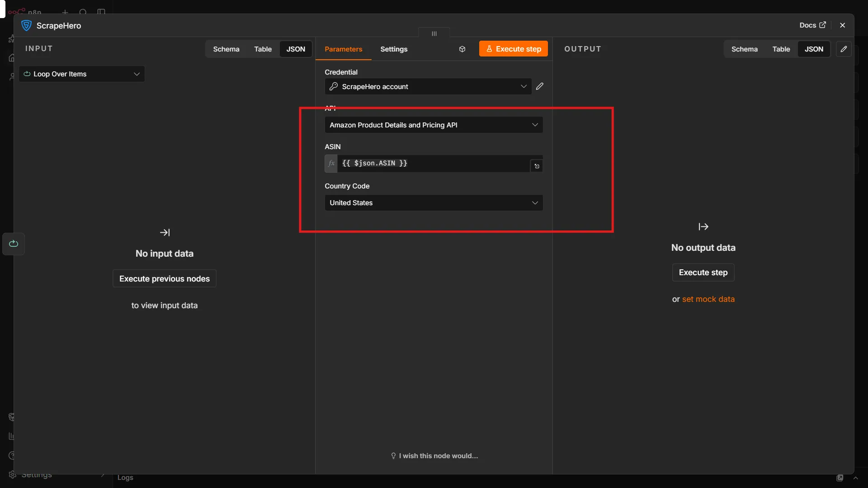868x488 pixels.
Task: Click the logs pop-out icon at bottom right
Action: pyautogui.click(x=840, y=478)
